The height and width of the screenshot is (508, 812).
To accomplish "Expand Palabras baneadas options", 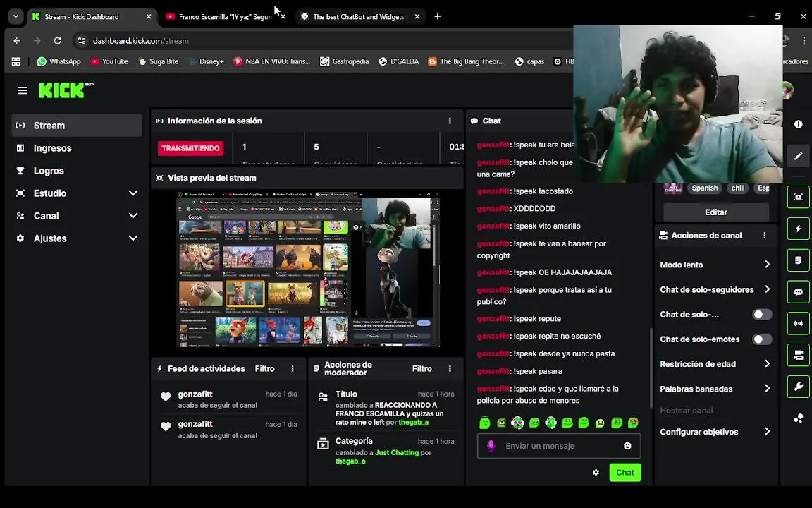I will (715, 389).
